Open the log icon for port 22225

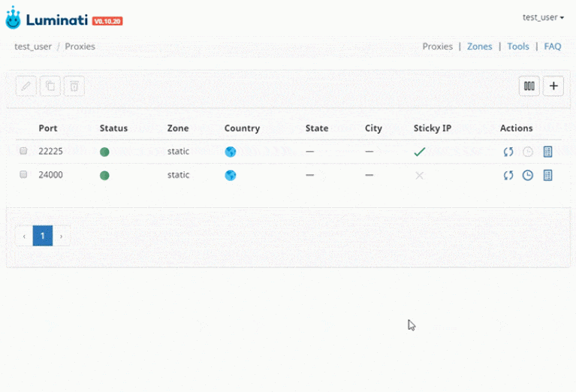(547, 152)
